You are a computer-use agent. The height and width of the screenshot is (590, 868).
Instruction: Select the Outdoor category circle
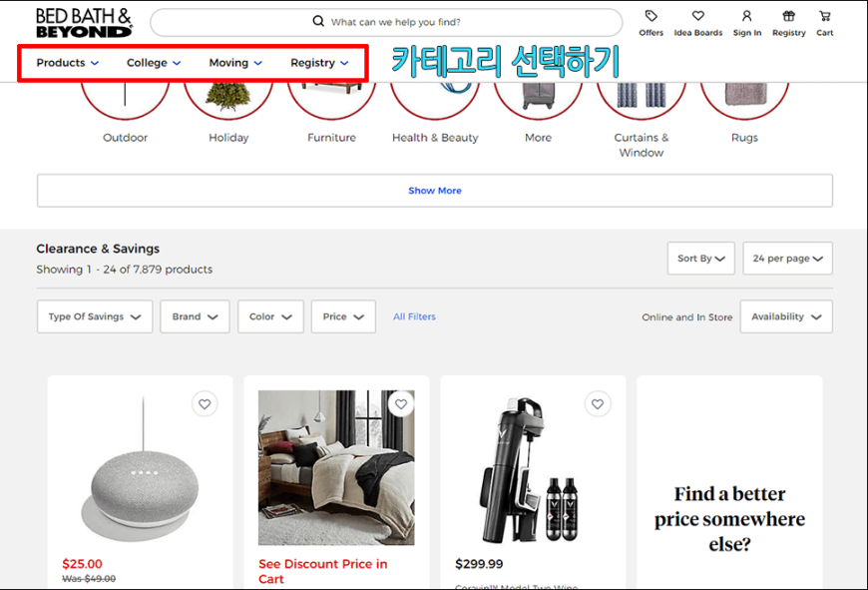click(125, 100)
